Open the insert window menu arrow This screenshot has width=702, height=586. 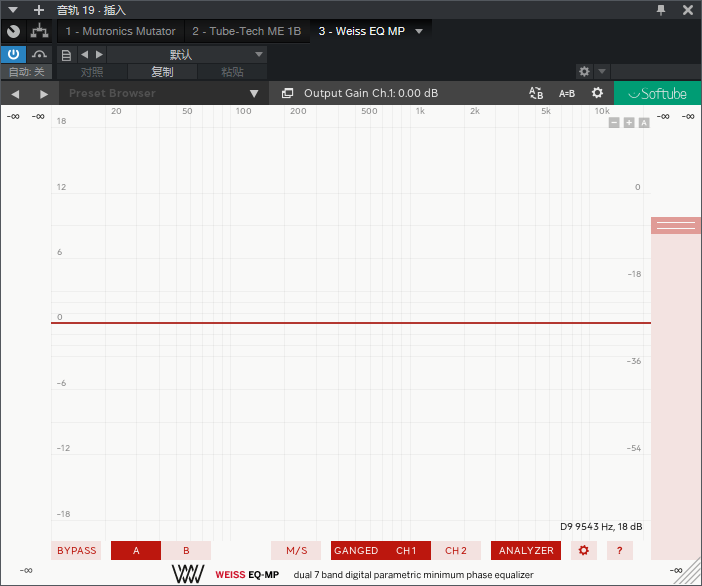tap(13, 9)
